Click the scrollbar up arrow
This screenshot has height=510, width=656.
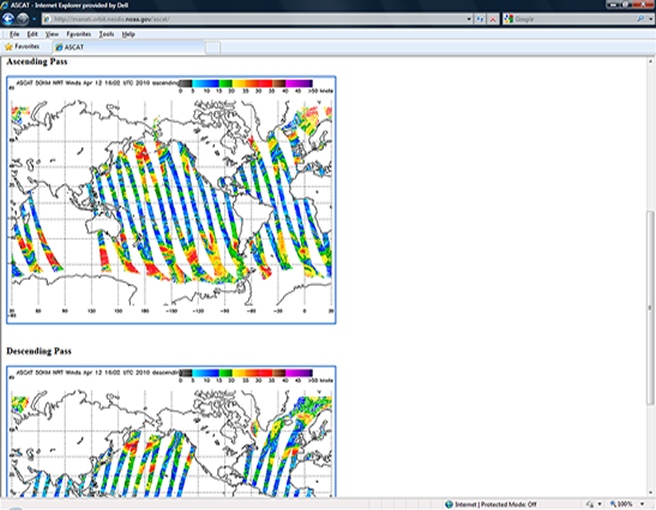(650, 62)
